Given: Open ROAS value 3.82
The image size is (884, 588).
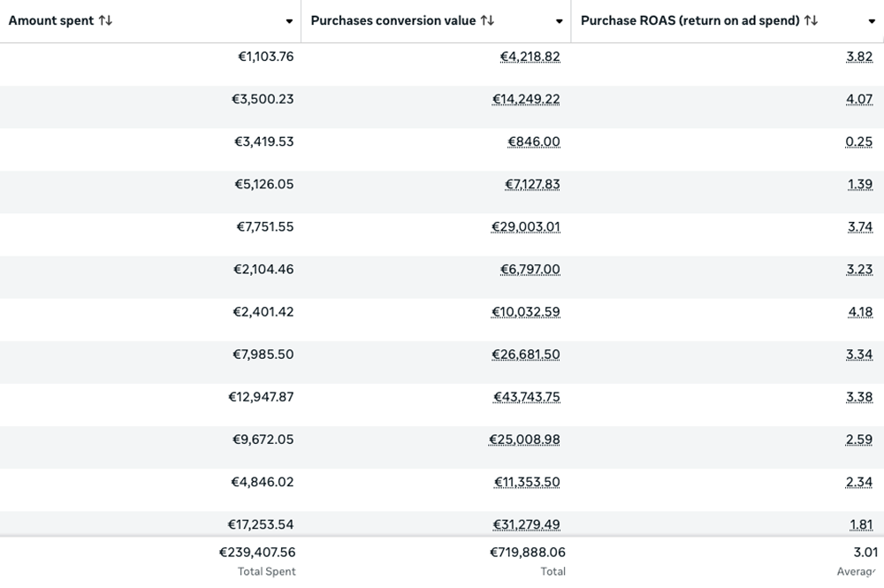Looking at the screenshot, I should pyautogui.click(x=859, y=57).
